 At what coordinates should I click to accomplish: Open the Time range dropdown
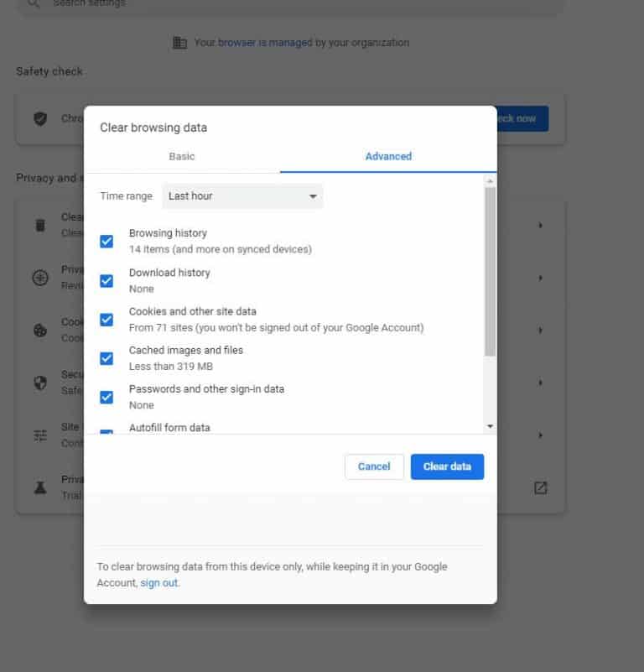click(241, 195)
